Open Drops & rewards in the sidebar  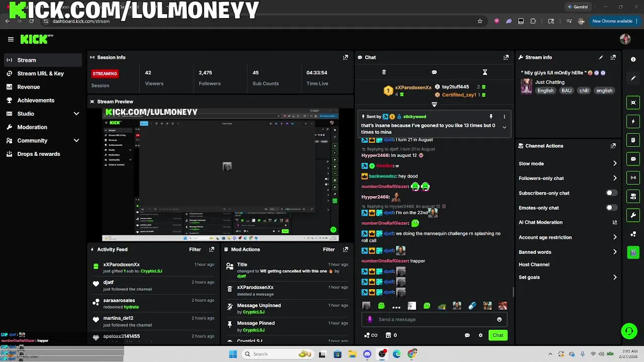43,154
